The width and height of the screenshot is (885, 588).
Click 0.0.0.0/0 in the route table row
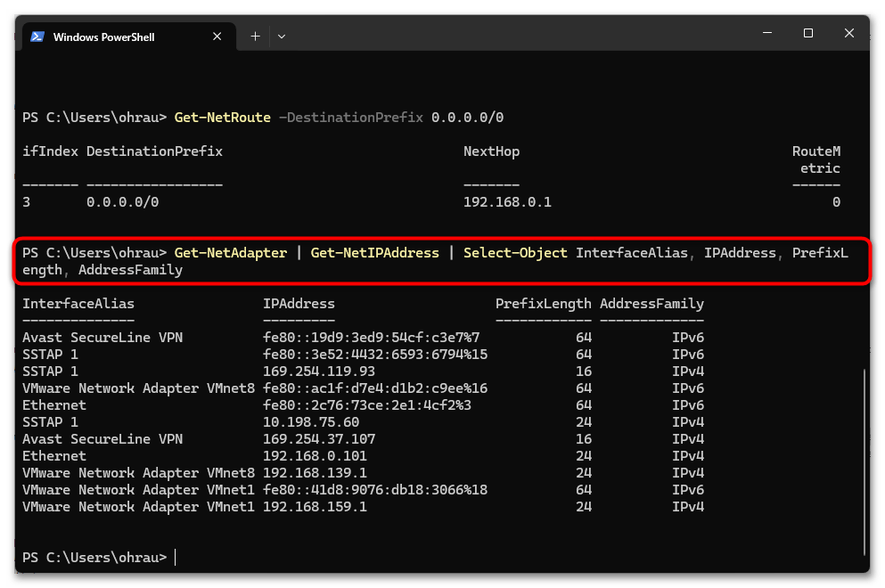pos(122,202)
